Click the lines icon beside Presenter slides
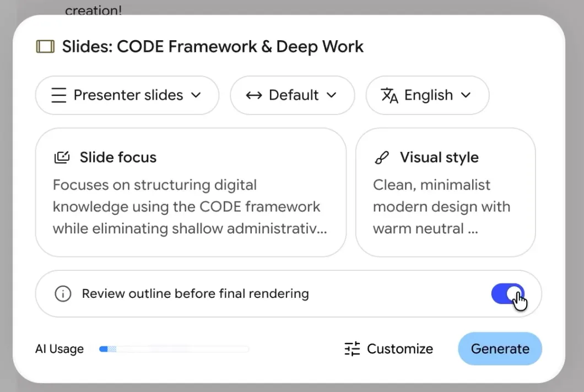The image size is (584, 392). click(x=58, y=95)
